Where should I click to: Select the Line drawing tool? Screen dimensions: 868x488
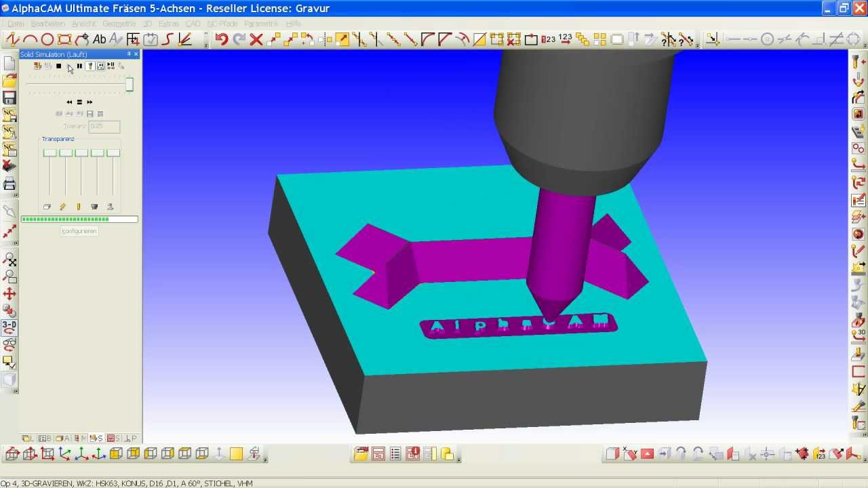point(12,39)
